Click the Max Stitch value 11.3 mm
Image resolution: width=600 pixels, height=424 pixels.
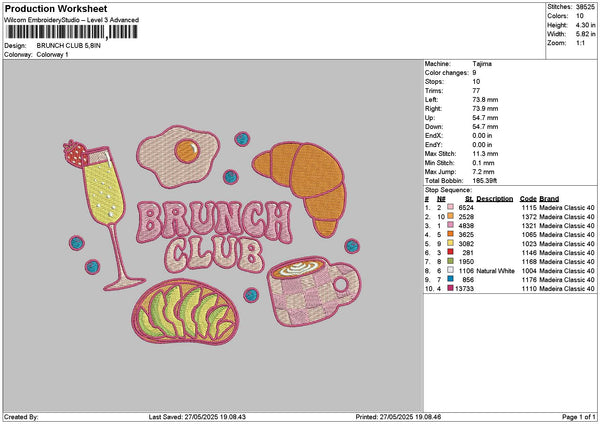[x=485, y=153]
